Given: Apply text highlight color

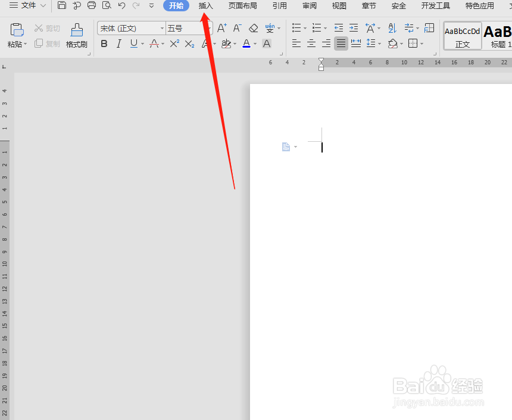Looking at the screenshot, I should tap(226, 43).
